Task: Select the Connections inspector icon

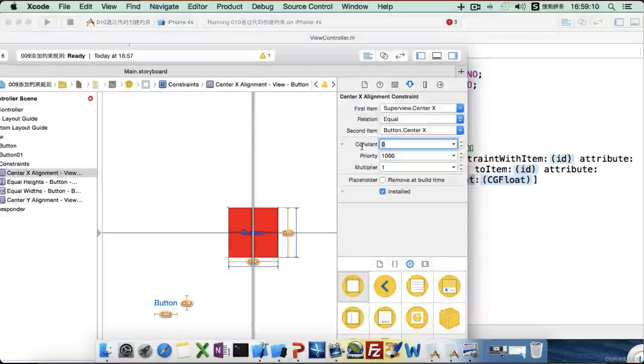Action: [440, 85]
